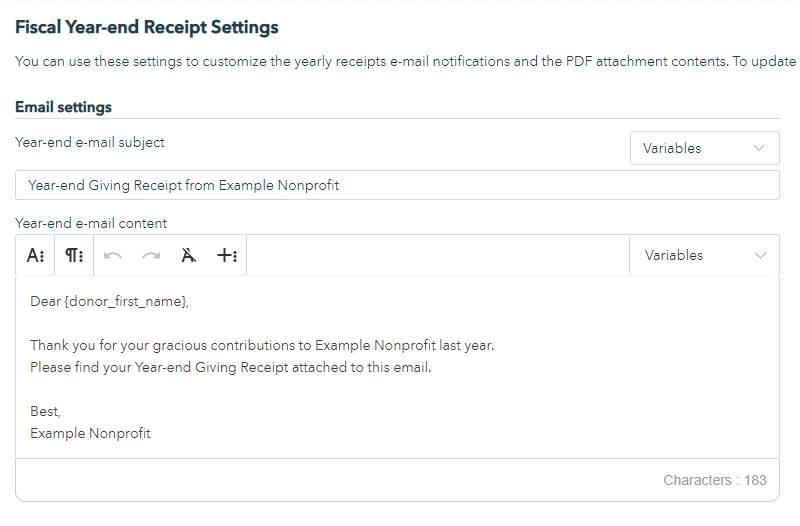This screenshot has height=526, width=800.
Task: Click the "Example Nonprofit" signature line in editor
Action: pyautogui.click(x=90, y=433)
